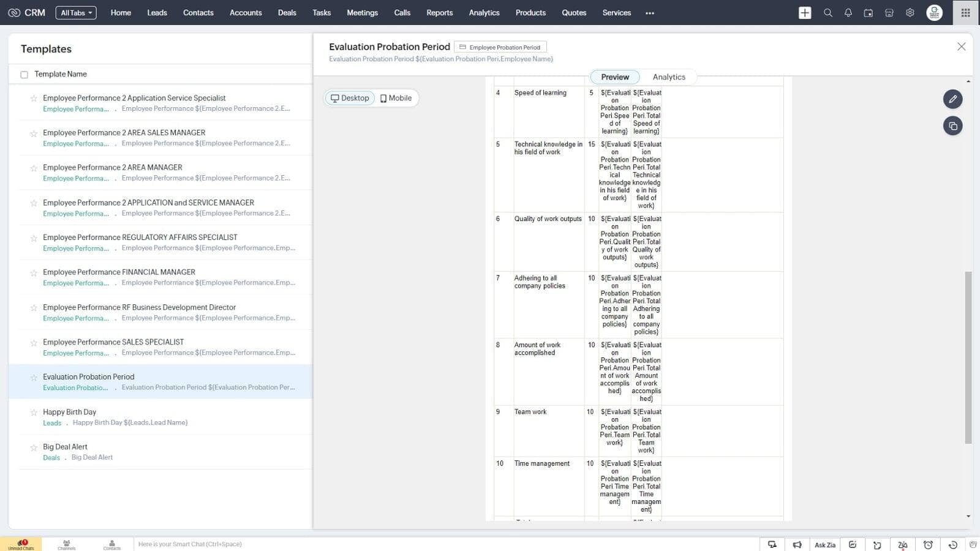This screenshot has height=551, width=980.
Task: Open the quick create plus icon
Action: pyautogui.click(x=805, y=13)
